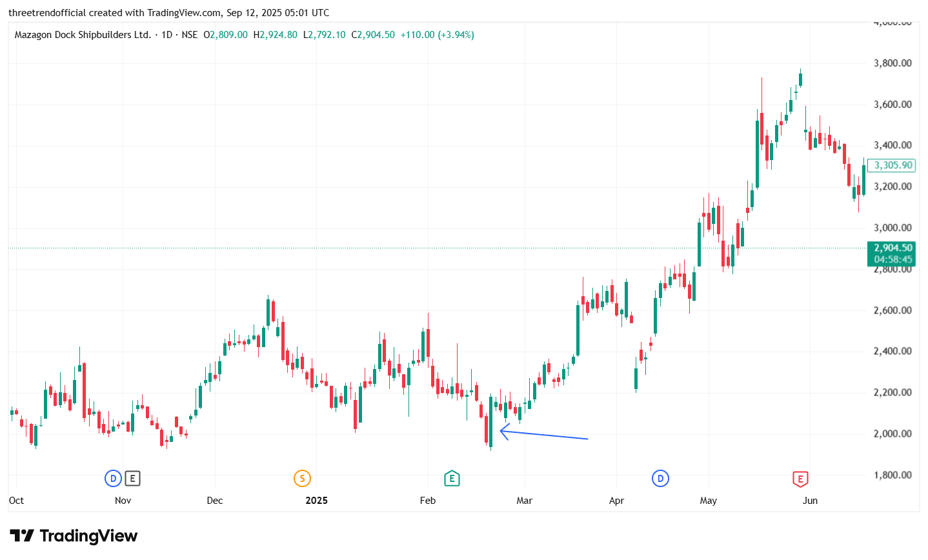Viewport: 928px width, 560px height.
Task: Click the close value C2,904.50
Action: tap(373, 35)
